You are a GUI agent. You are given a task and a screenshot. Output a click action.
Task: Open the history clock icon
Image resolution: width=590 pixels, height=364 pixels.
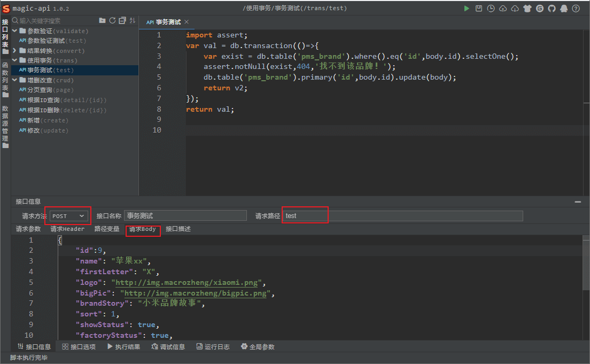491,8
